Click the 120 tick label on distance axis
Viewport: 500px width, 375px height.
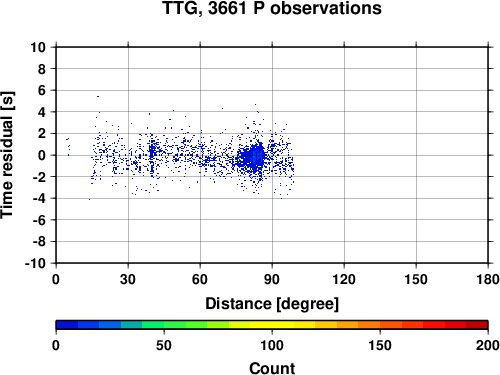click(344, 279)
